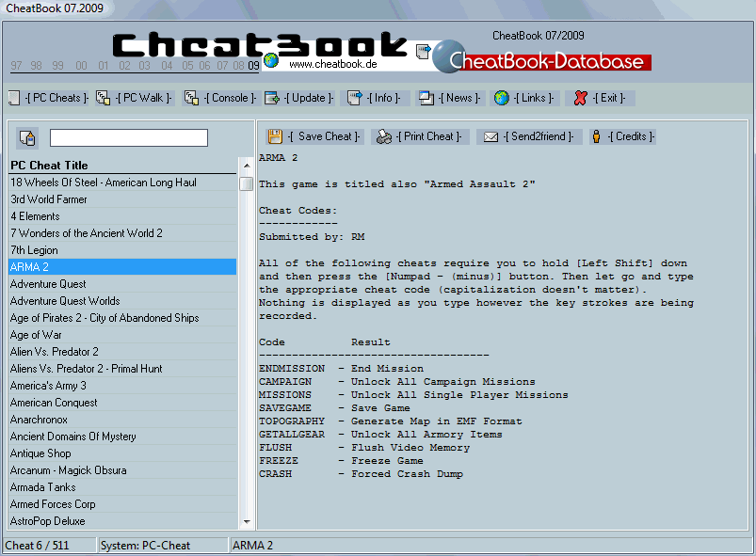Select Adventure Quest in the list
The image size is (756, 556).
123,284
